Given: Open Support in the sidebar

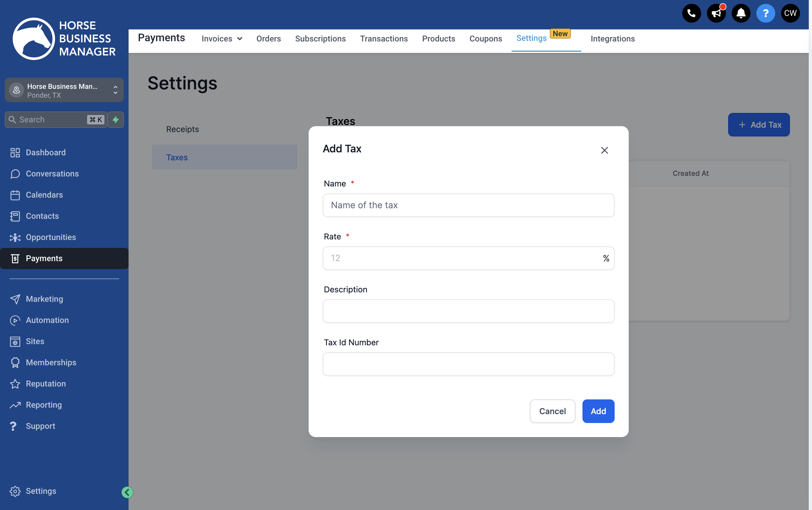Looking at the screenshot, I should coord(64,426).
